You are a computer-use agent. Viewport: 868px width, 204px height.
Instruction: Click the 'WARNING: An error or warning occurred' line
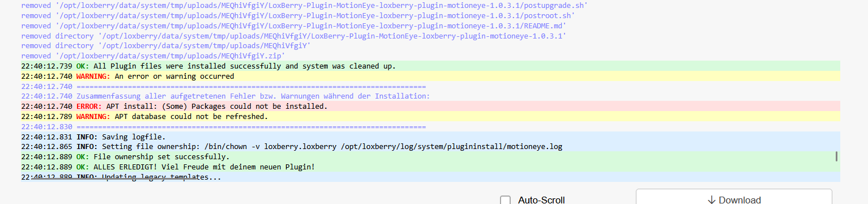[x=430, y=76]
